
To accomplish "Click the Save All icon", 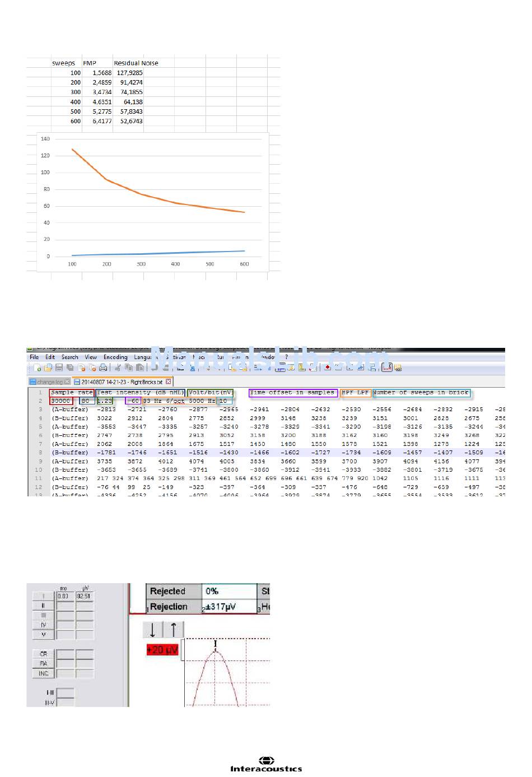I will (x=70, y=368).
